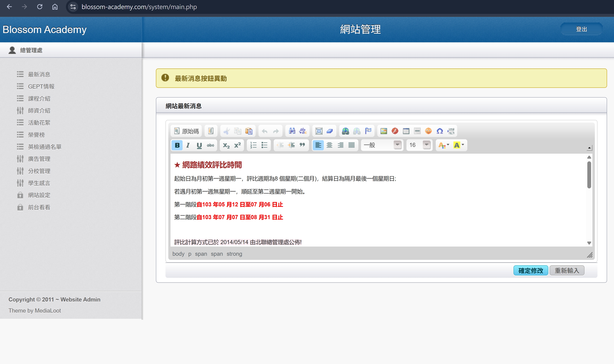Click the undo arrow icon
Viewport: 614px width, 364px height.
(264, 131)
